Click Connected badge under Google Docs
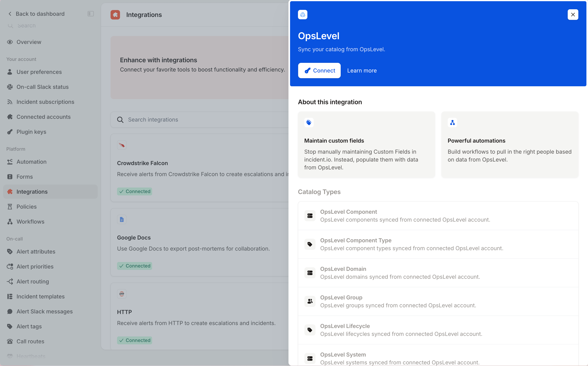 pyautogui.click(x=135, y=266)
